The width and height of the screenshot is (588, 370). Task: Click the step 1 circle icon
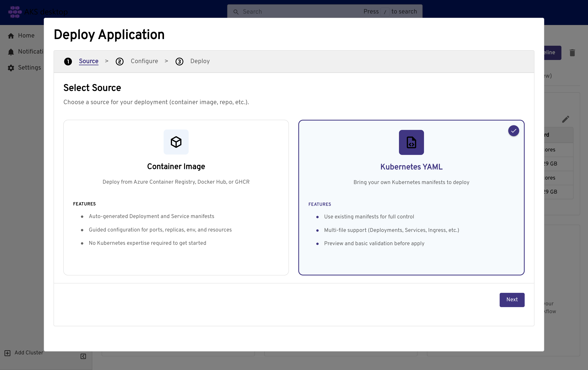(68, 62)
